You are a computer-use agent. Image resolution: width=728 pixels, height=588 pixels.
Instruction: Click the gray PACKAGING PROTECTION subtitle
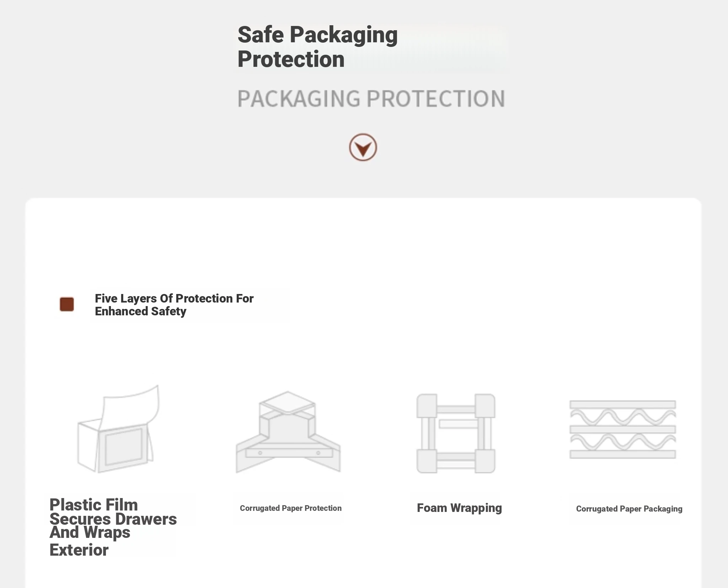click(371, 98)
